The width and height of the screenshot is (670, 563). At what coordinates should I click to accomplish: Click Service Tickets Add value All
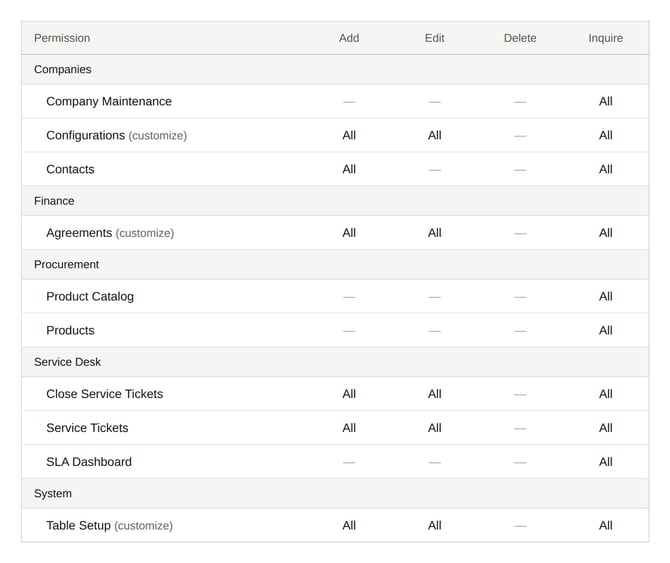(349, 428)
